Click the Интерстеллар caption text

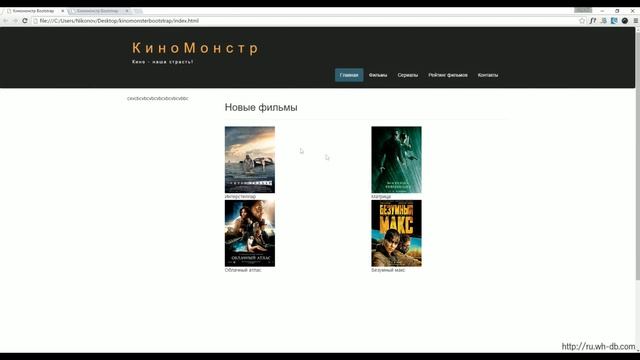[240, 197]
